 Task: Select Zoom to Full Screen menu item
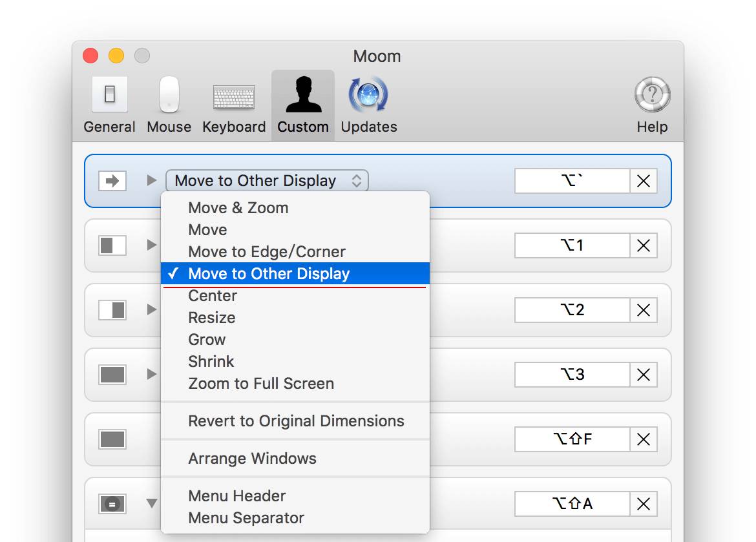tap(261, 384)
